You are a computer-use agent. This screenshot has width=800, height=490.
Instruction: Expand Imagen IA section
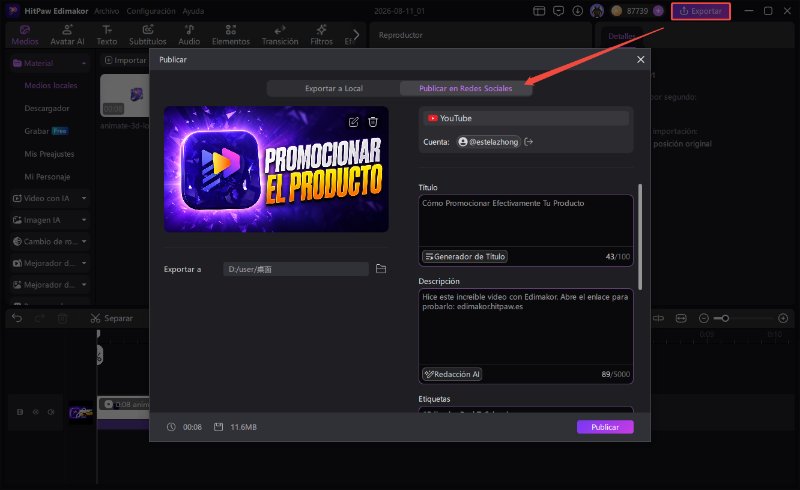tap(84, 220)
